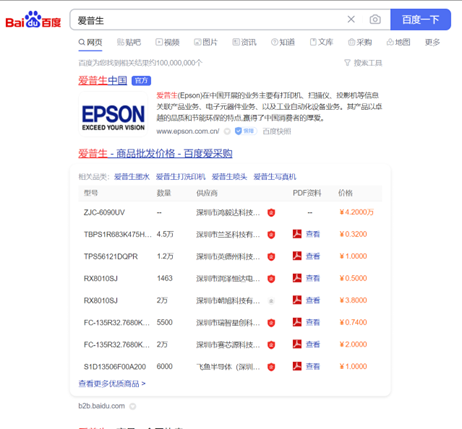Image resolution: width=462 pixels, height=429 pixels.
Task: Select related category 爱普生墨水
Action: click(132, 177)
